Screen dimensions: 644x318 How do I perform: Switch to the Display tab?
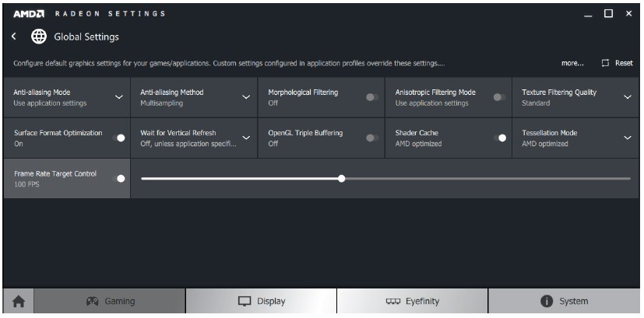(x=261, y=301)
